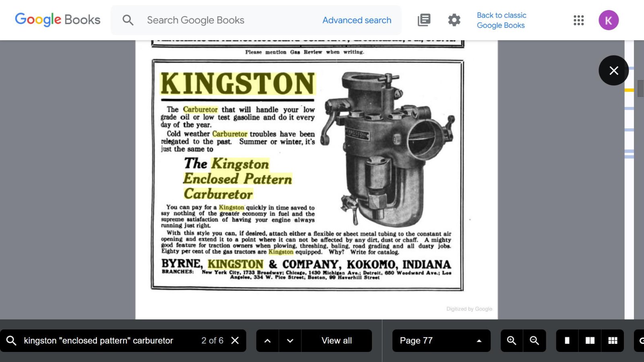
Task: Jump to next search result
Action: tap(290, 341)
